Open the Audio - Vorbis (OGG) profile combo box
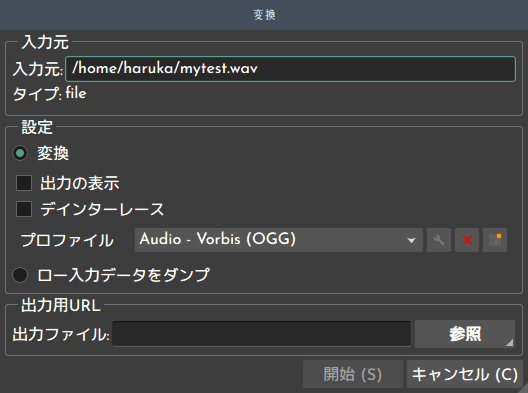Screen dimensions: 528x393 [x=278, y=240]
